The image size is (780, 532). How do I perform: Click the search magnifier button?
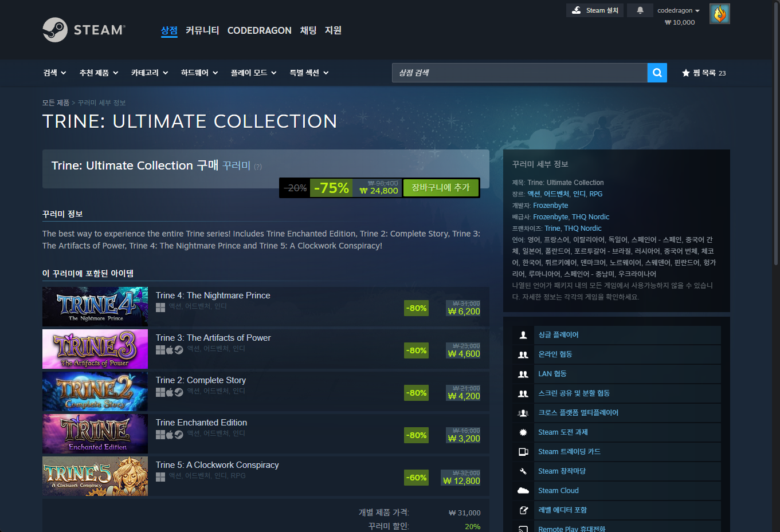tap(657, 73)
